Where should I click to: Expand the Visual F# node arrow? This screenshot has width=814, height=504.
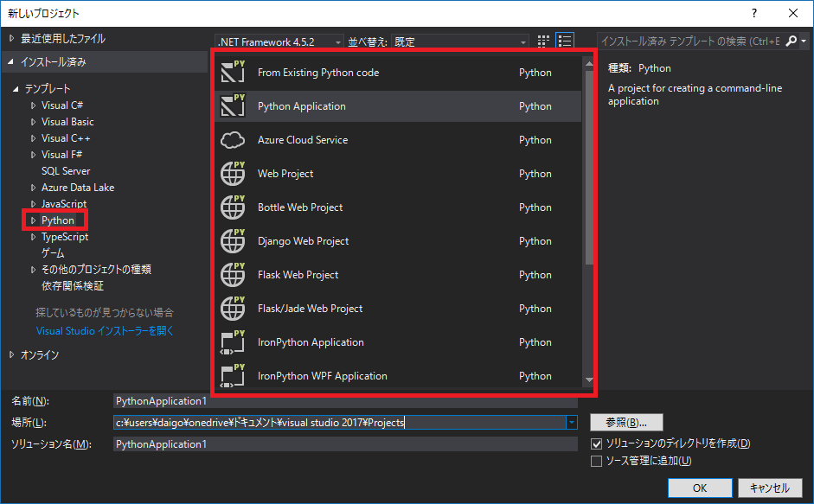click(33, 155)
